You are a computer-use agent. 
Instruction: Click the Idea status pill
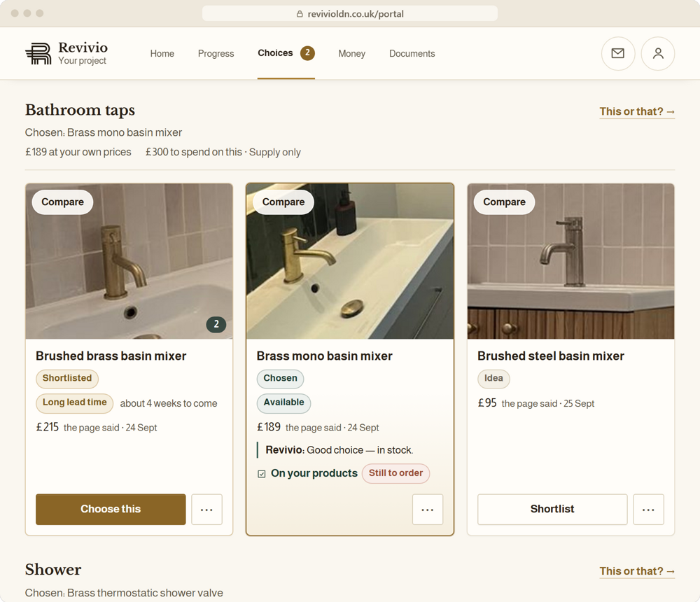493,379
